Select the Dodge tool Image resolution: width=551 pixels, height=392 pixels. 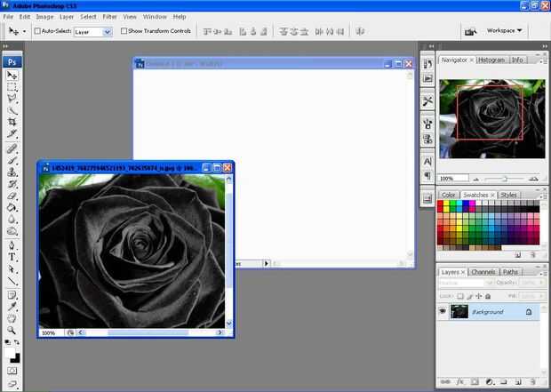point(12,231)
